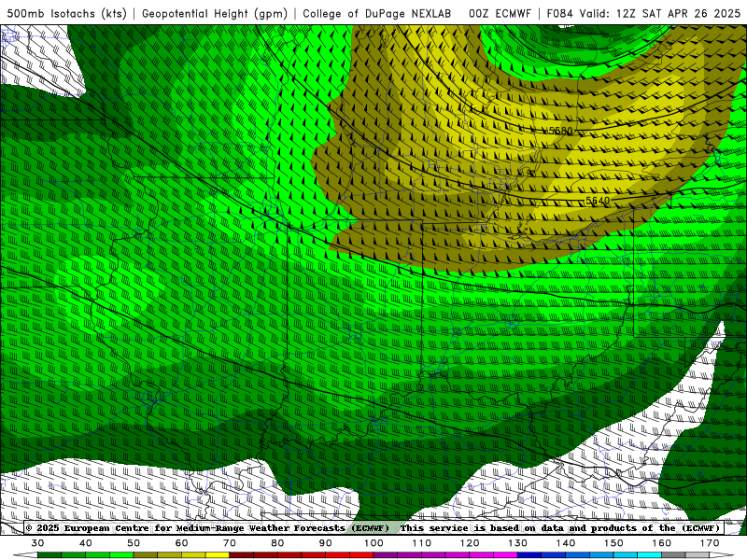
Task: Click the purple colorbar swatch starting at 100
Action: tap(386, 555)
